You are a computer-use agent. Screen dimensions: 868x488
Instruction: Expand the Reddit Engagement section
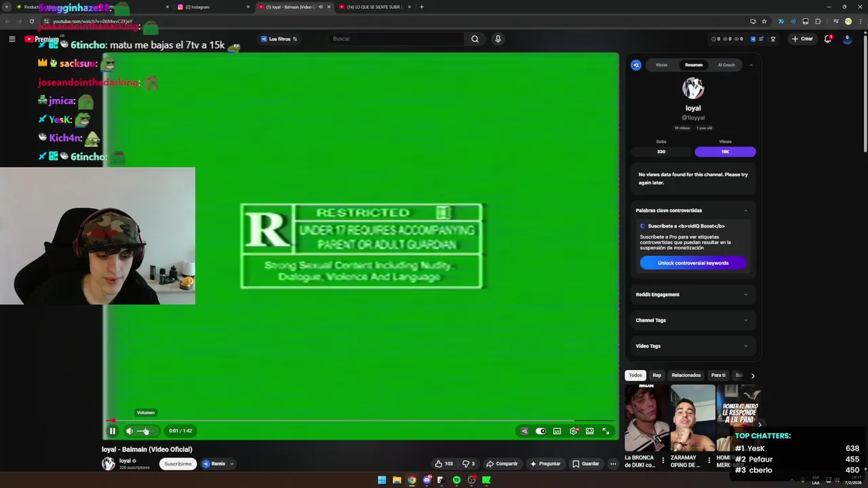click(x=692, y=295)
